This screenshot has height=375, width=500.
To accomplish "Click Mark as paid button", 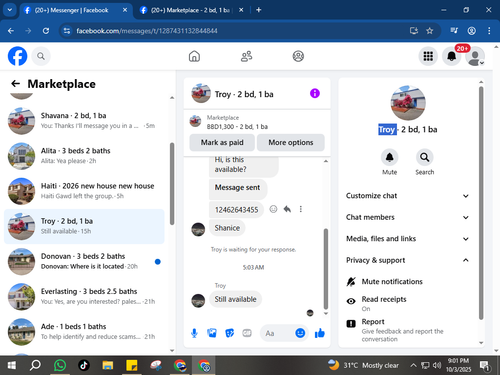I will 222,143.
